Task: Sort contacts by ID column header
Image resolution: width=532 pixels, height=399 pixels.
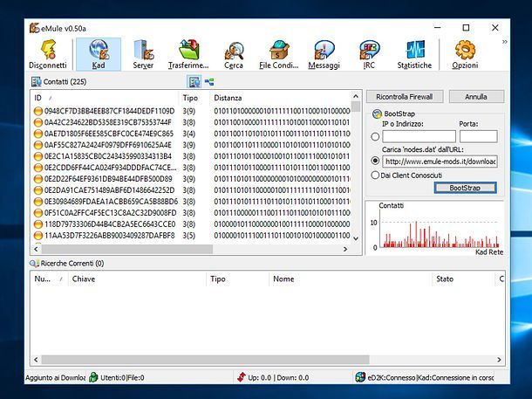Action: pos(38,97)
